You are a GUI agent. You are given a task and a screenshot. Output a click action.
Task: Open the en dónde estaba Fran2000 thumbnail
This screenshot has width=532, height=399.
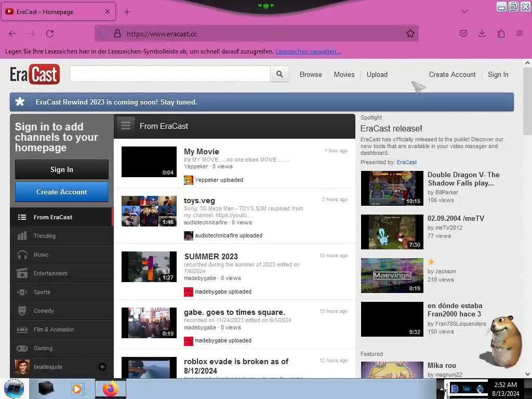(392, 320)
